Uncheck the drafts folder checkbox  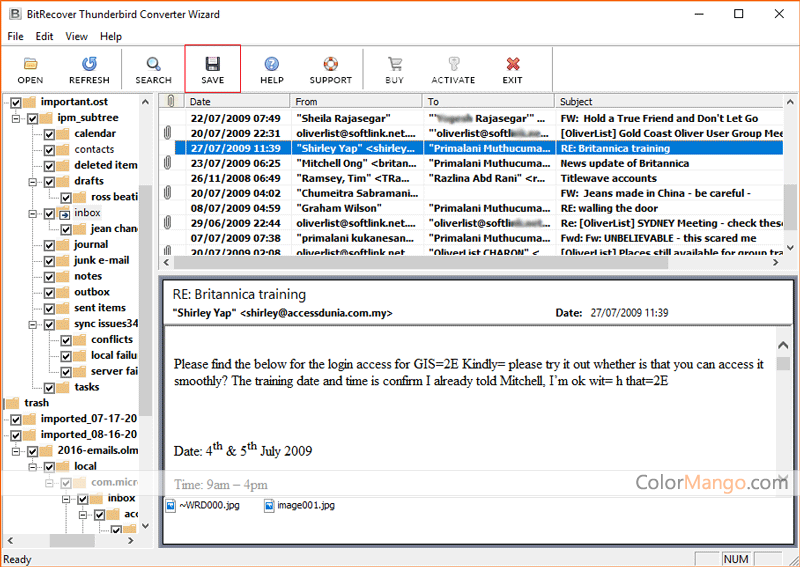pos(49,181)
